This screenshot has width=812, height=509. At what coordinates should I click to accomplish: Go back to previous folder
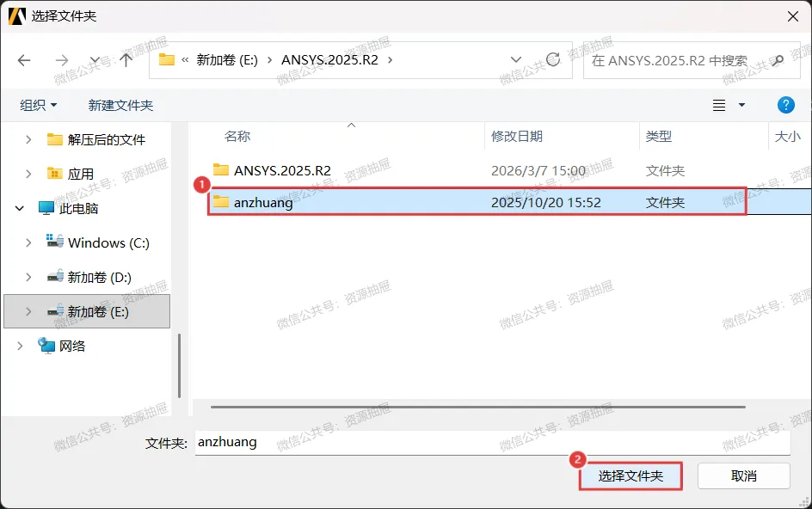click(x=24, y=60)
